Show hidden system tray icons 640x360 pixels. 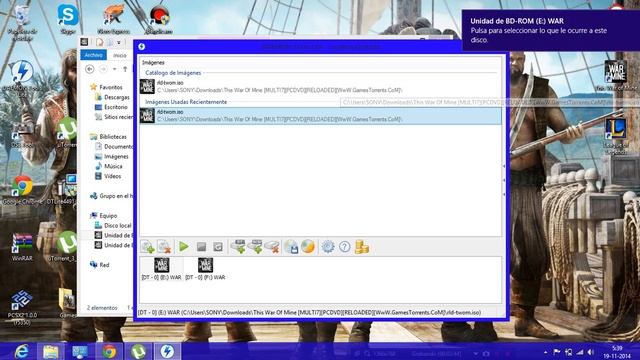(545, 352)
